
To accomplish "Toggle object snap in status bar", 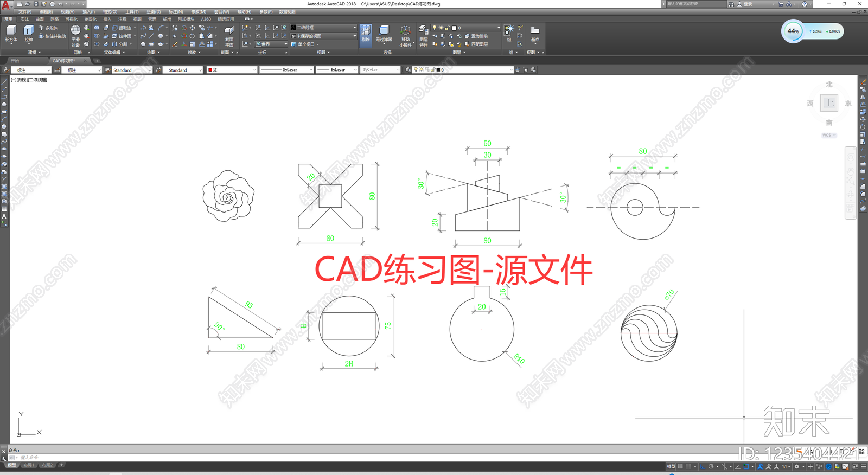I will [746, 466].
